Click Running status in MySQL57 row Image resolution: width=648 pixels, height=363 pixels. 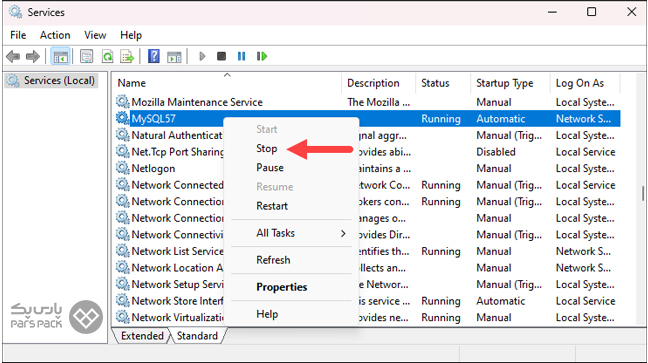point(441,119)
